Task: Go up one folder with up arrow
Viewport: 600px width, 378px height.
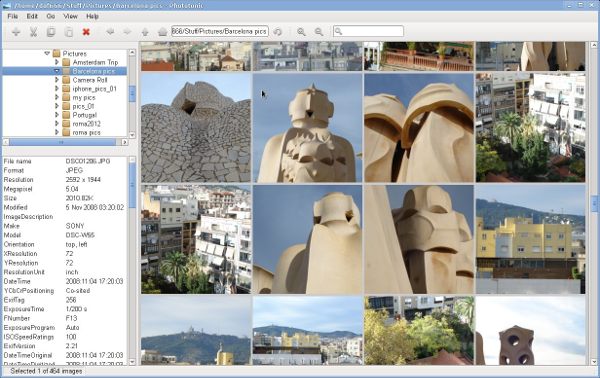Action: [x=145, y=32]
